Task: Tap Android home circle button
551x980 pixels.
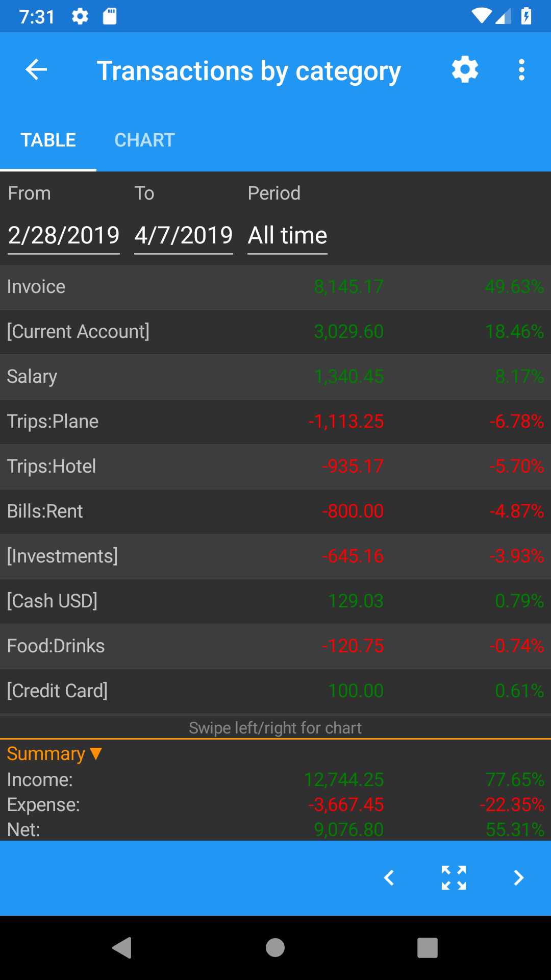Action: click(275, 948)
